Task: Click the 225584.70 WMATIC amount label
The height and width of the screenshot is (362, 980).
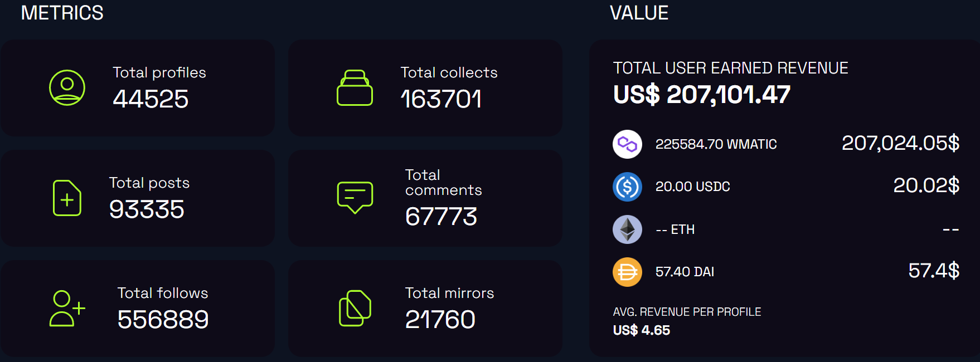Action: tap(716, 144)
